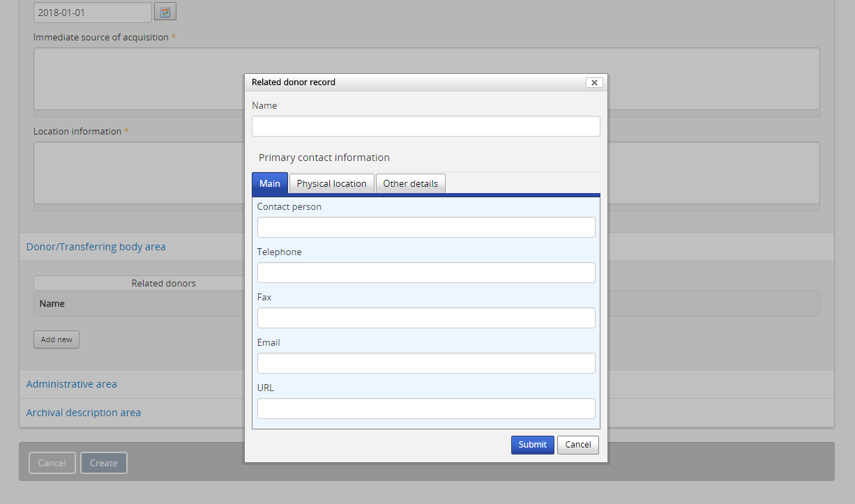The image size is (855, 504).
Task: Expand the Administrative area section
Action: tap(72, 384)
